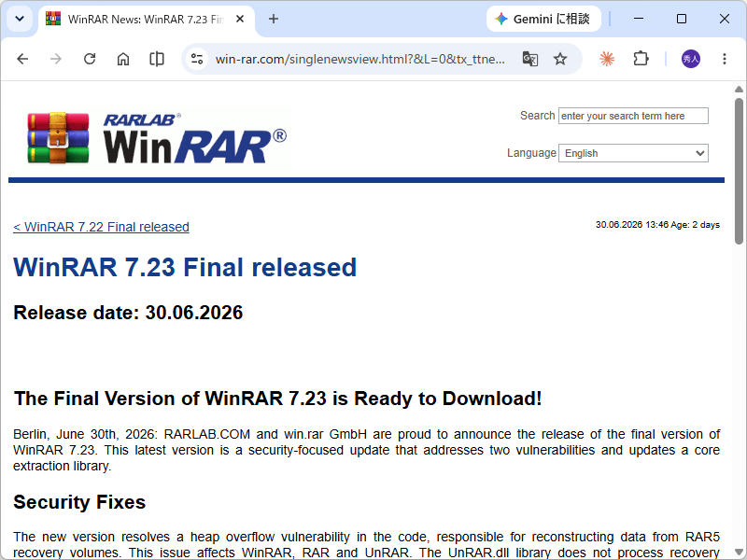Open the WinRAR 7.22 Final released link
This screenshot has width=747, height=560.
tap(101, 227)
